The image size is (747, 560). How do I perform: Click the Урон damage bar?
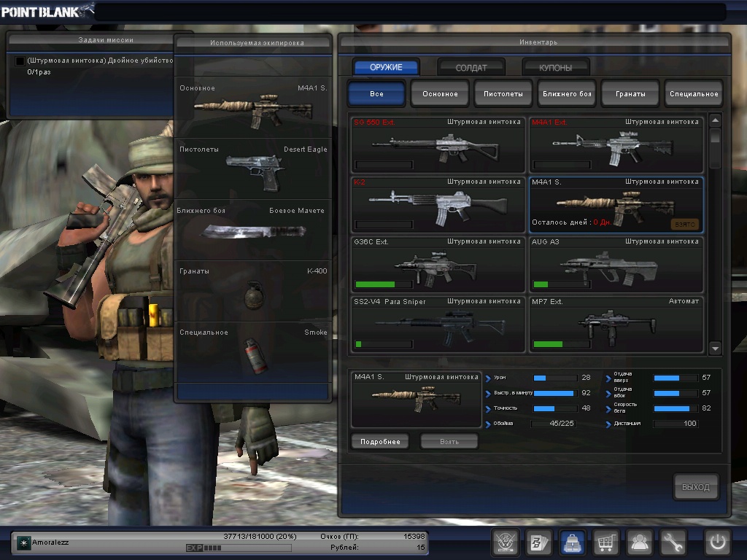pyautogui.click(x=555, y=378)
